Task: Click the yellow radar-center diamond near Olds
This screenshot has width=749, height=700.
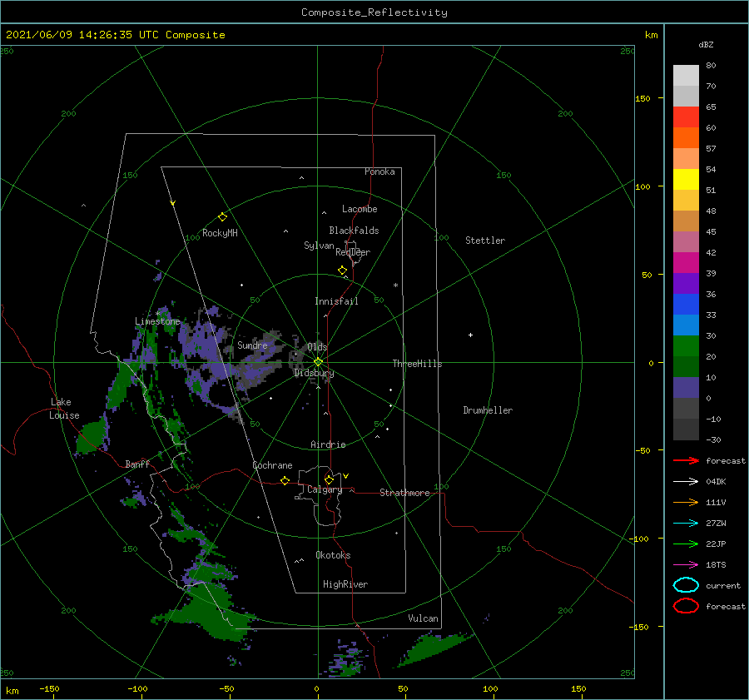Action: (318, 362)
